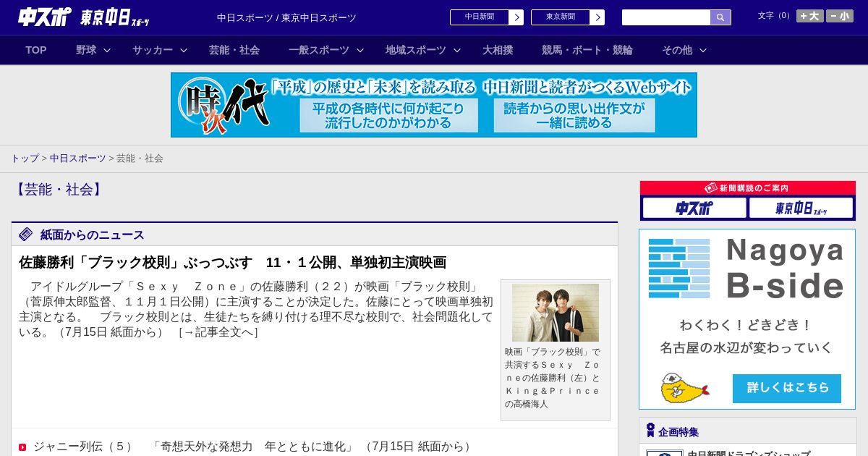868x456 pixels.
Task: Expand the 地域スポーツ dropdown chevron
Action: (457, 50)
